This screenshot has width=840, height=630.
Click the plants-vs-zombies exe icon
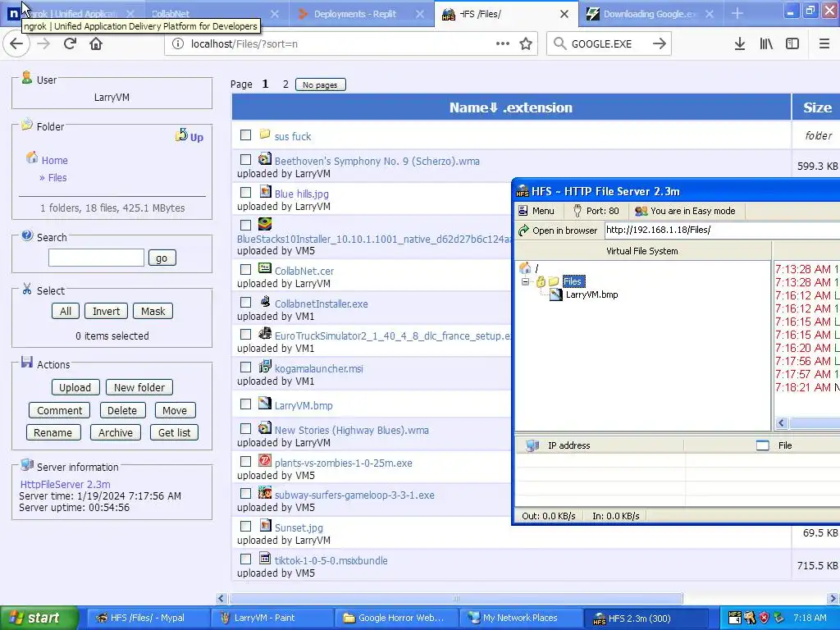265,460
